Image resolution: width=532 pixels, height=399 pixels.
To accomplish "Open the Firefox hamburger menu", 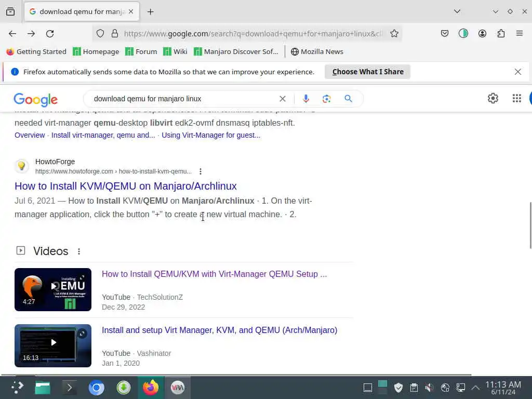I will pyautogui.click(x=520, y=33).
